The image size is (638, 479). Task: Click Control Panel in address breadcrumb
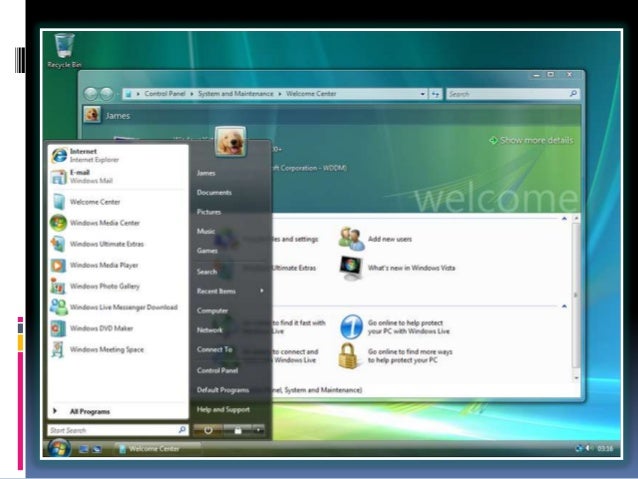(165, 94)
